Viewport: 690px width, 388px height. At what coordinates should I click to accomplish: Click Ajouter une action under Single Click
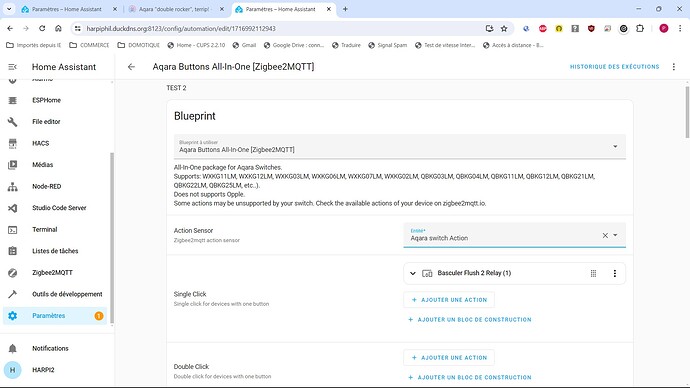[x=449, y=300]
